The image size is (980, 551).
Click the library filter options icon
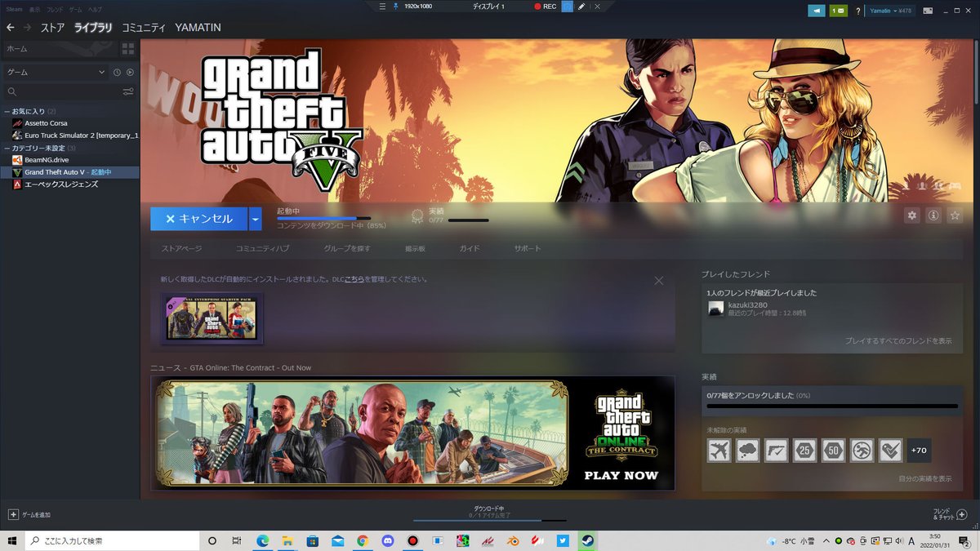pos(128,92)
